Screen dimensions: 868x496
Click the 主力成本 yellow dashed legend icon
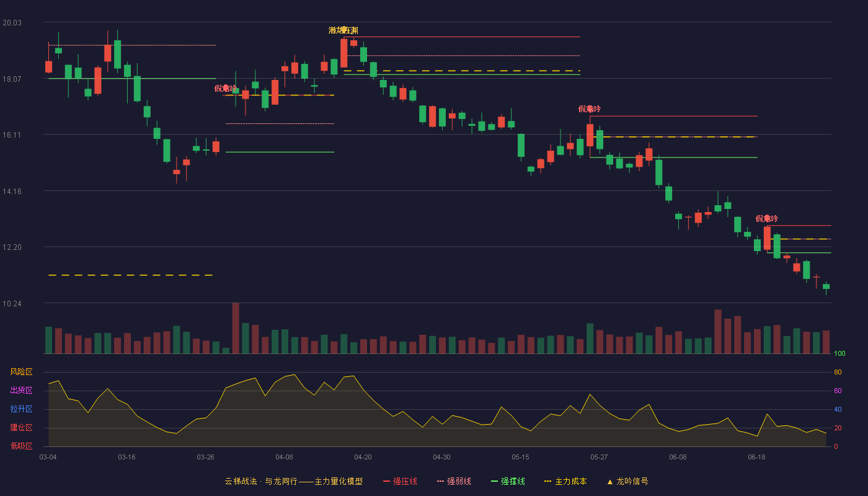click(x=547, y=481)
